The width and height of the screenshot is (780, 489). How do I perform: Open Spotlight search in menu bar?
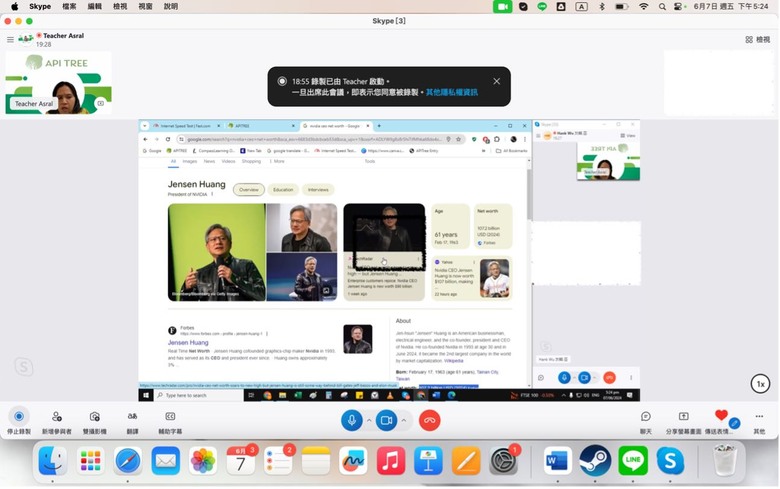(x=662, y=6)
